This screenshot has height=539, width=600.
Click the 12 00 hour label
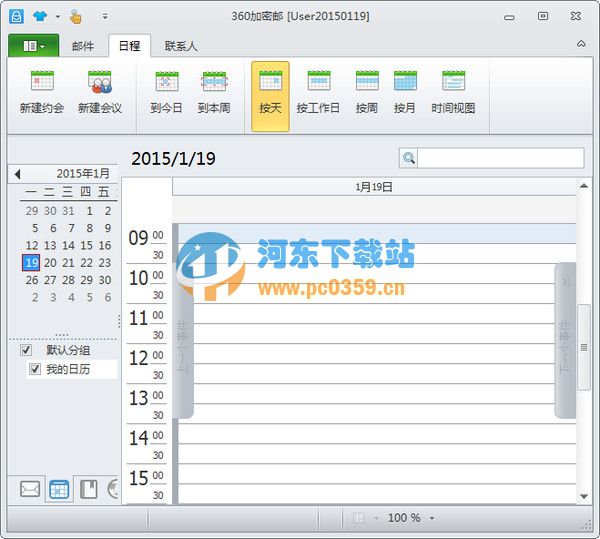point(147,358)
